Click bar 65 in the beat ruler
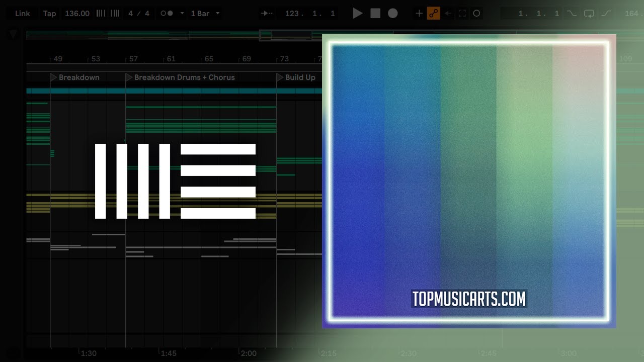The height and width of the screenshot is (362, 644). point(209,59)
